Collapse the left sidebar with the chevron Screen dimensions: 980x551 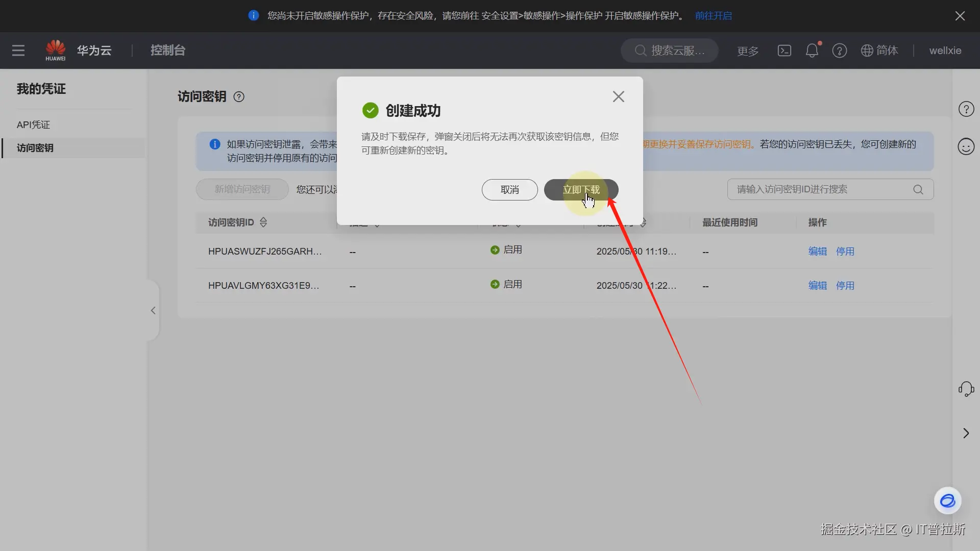pyautogui.click(x=153, y=310)
